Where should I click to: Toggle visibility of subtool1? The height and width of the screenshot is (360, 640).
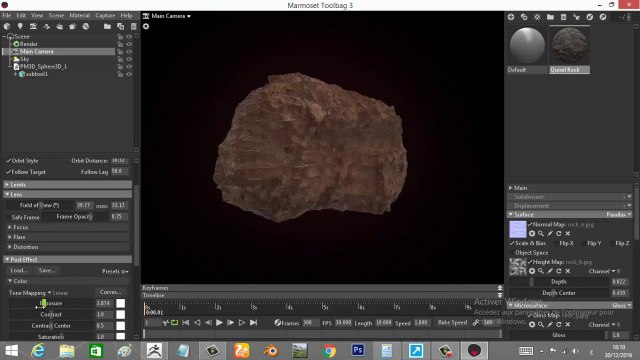[x=129, y=74]
